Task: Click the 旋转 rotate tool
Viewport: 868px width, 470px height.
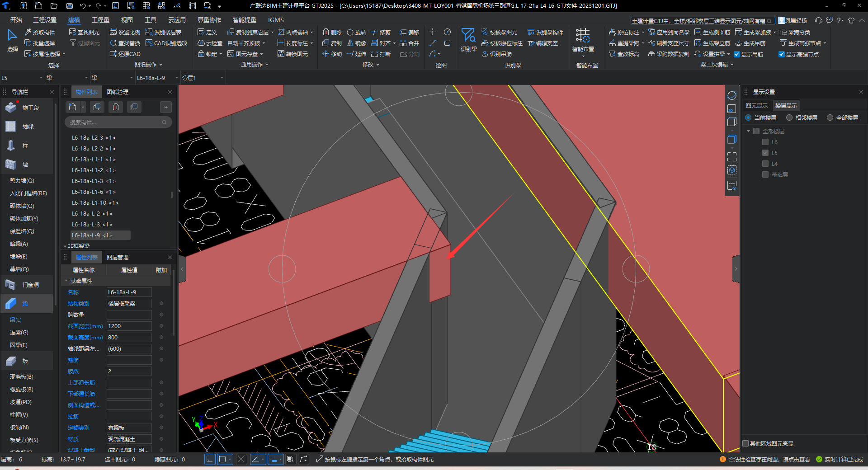Action: 357,32
